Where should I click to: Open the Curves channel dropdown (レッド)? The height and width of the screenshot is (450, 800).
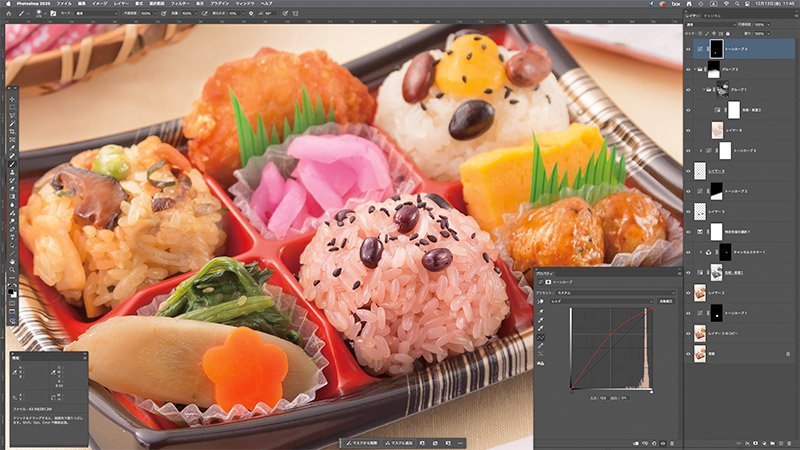click(x=600, y=299)
